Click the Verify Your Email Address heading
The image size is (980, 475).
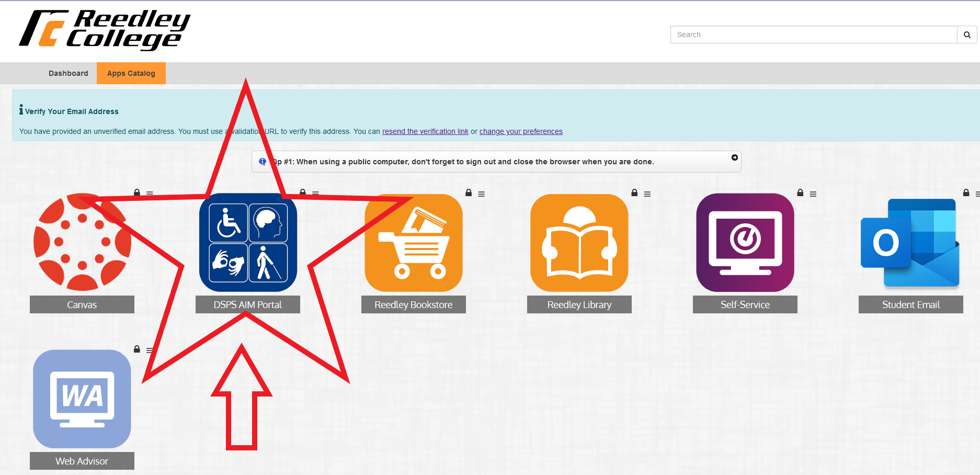tap(72, 111)
